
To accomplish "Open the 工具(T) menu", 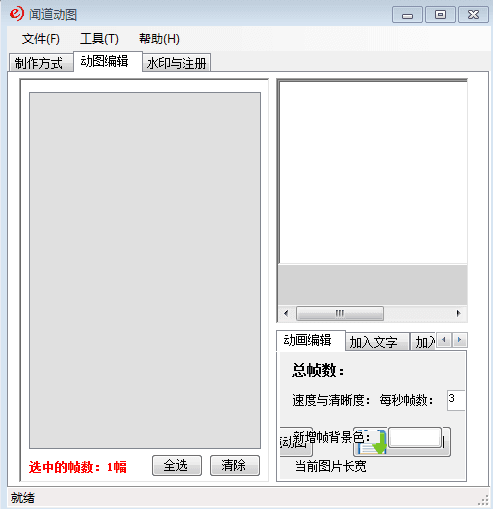I will (x=99, y=39).
